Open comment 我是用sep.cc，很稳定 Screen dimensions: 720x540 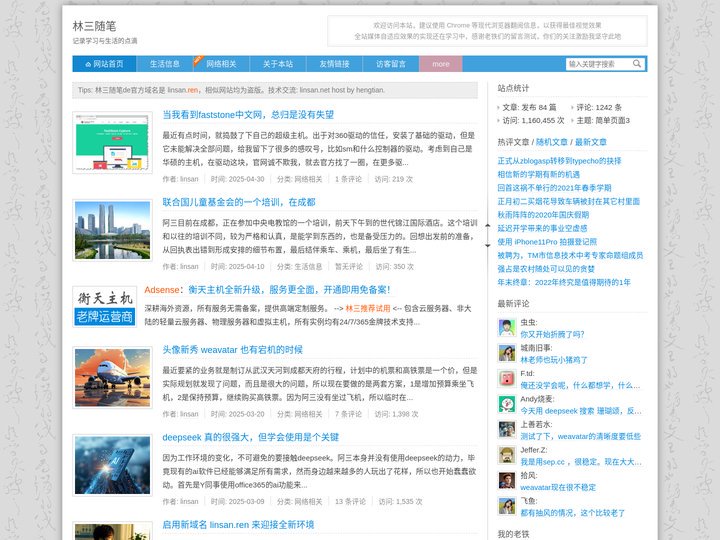tap(581, 462)
